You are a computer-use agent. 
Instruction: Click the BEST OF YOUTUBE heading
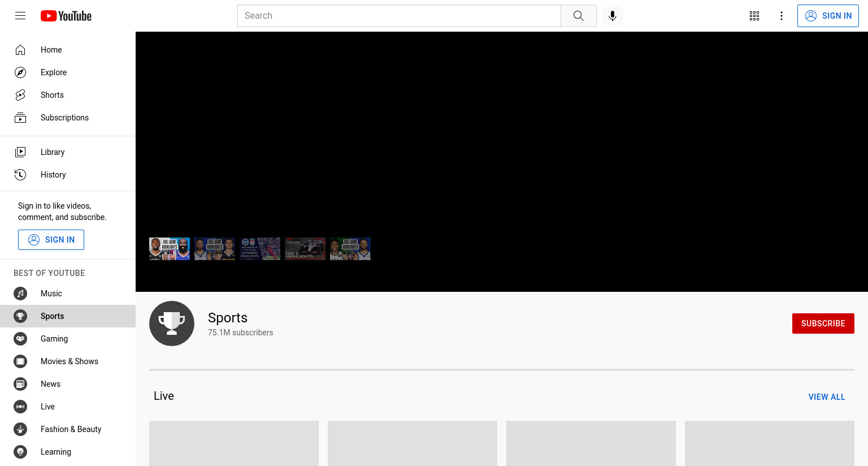click(49, 273)
